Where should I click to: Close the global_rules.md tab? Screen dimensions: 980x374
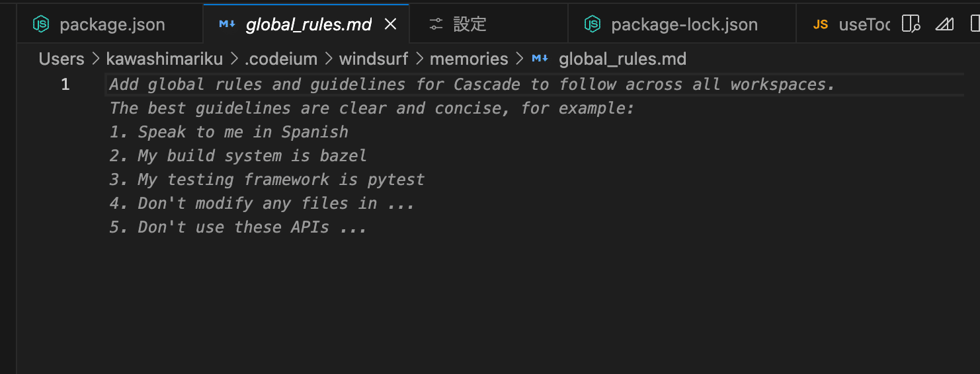pyautogui.click(x=391, y=24)
